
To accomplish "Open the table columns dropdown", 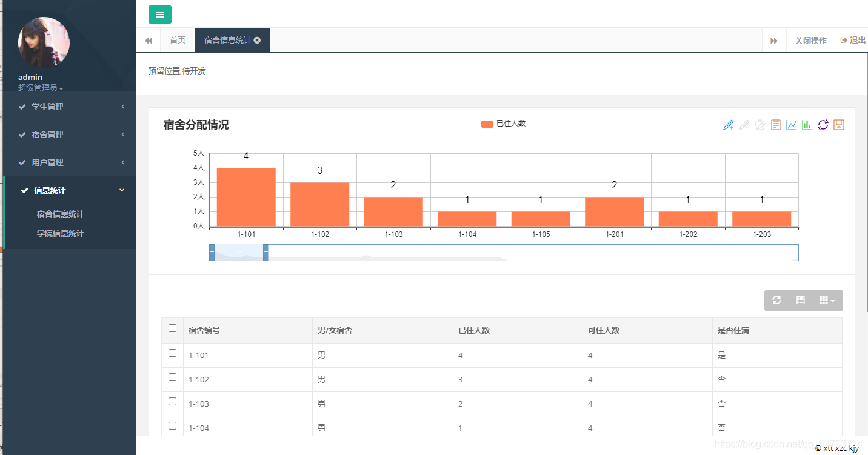I will coord(827,301).
